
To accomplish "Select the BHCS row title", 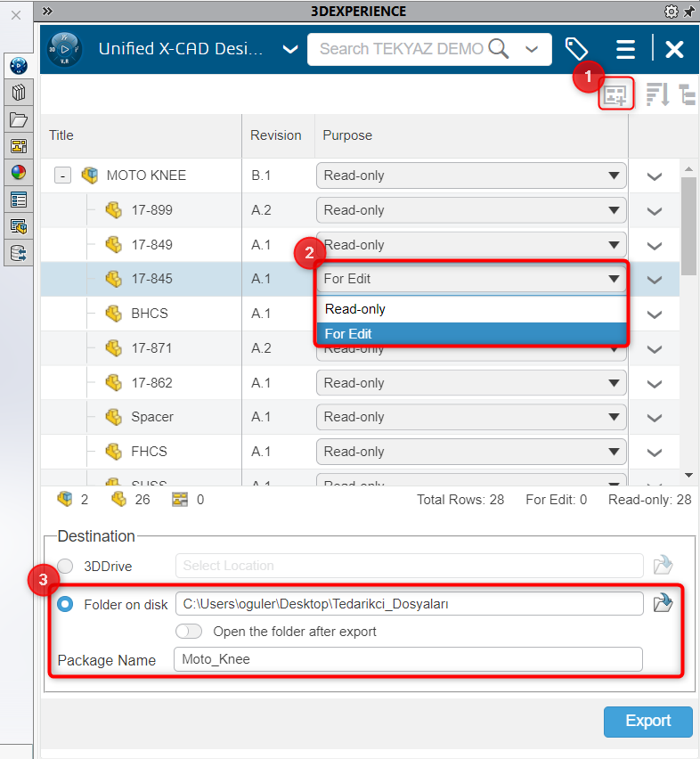I will click(x=150, y=314).
